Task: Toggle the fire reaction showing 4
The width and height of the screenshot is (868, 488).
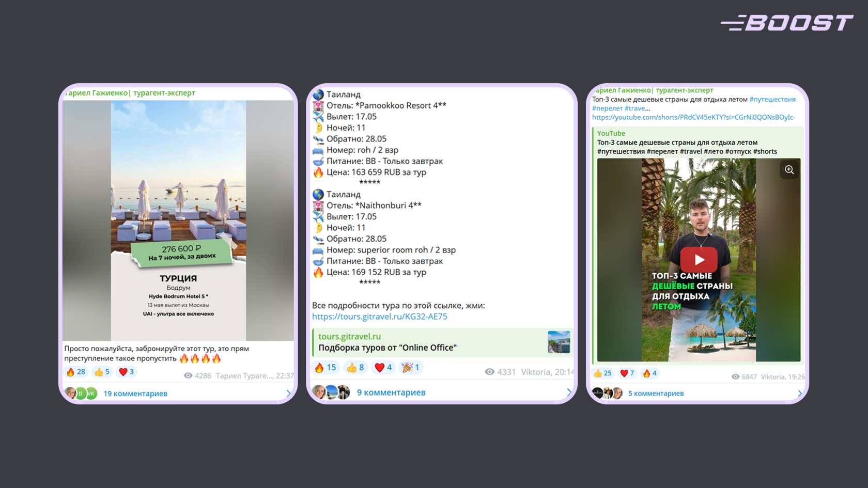Action: pos(649,373)
